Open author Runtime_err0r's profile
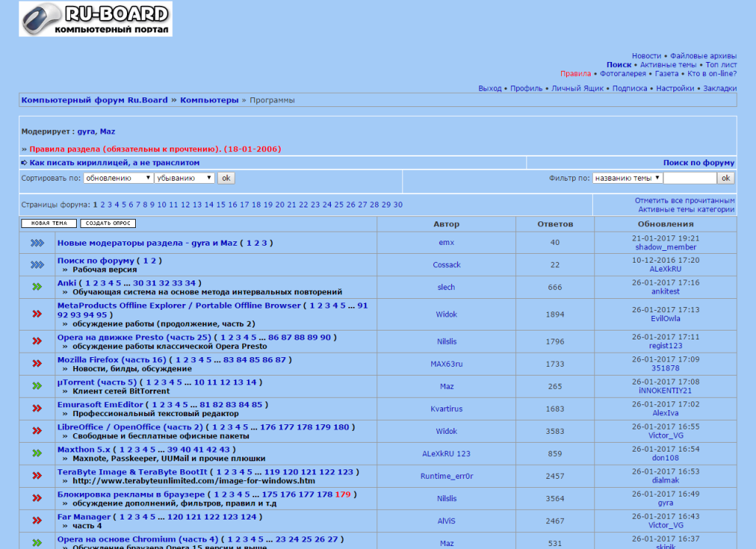 [x=447, y=476]
